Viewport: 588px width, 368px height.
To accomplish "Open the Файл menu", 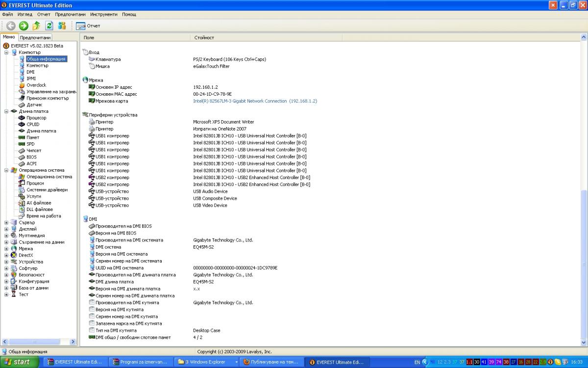I will pos(7,15).
